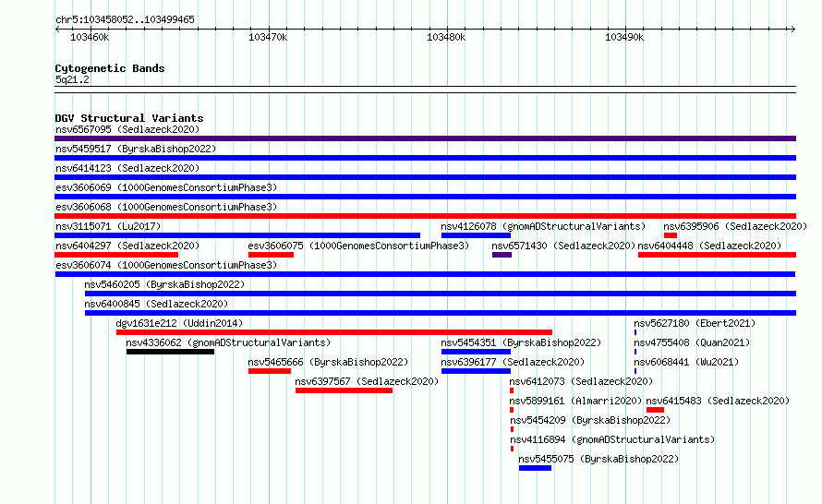This screenshot has width=822, height=504.
Task: Open nsv6396177 (Sedlazeck2020) label
Action: click(513, 362)
